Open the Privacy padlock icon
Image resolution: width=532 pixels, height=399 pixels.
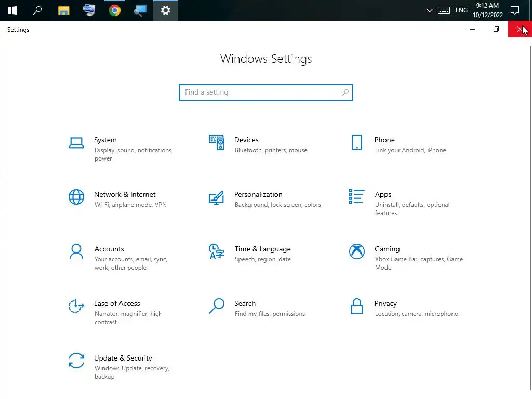click(x=356, y=306)
